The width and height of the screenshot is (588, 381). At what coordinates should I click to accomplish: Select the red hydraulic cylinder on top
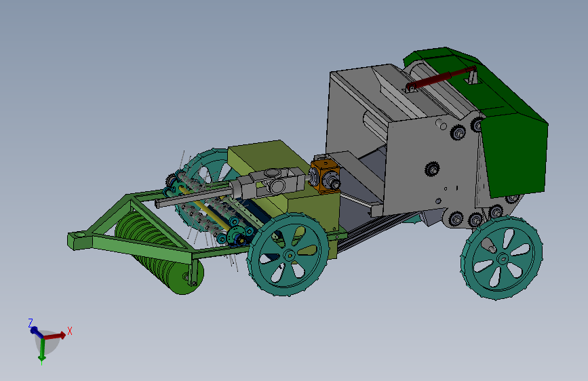point(442,79)
